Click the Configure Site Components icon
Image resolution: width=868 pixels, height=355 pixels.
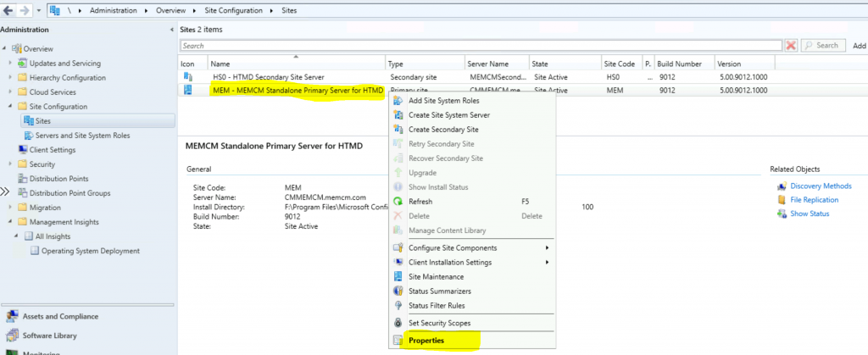(x=398, y=247)
